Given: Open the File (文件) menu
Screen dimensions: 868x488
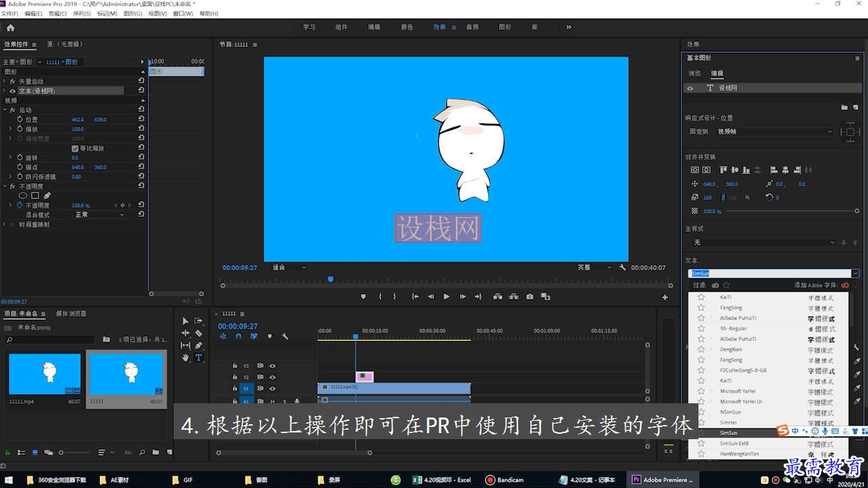Looking at the screenshot, I should click(x=9, y=14).
